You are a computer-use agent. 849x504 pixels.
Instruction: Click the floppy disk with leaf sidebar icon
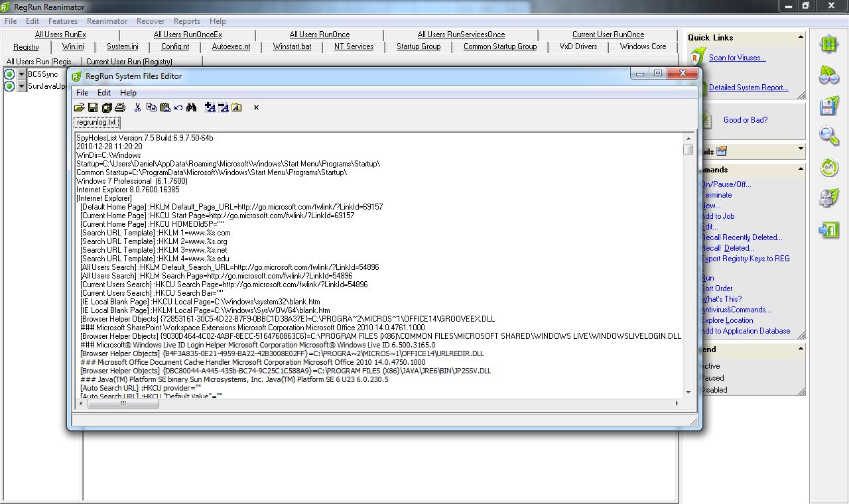click(x=828, y=106)
